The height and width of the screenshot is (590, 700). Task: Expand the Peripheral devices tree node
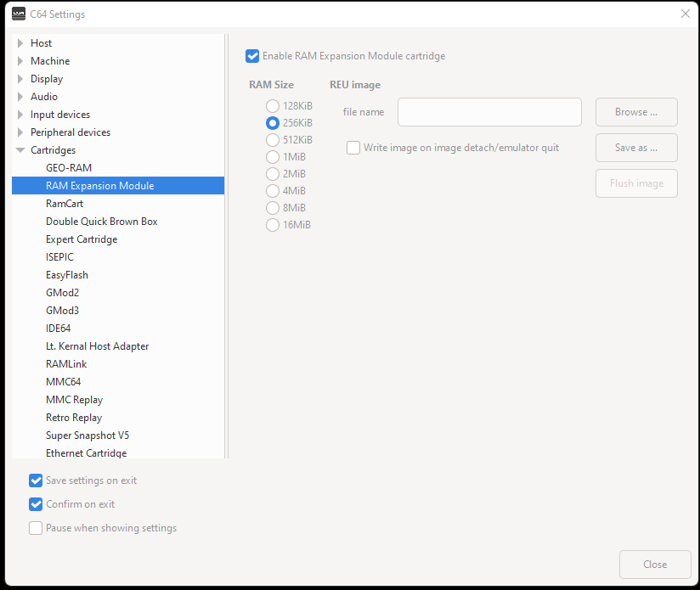click(20, 132)
